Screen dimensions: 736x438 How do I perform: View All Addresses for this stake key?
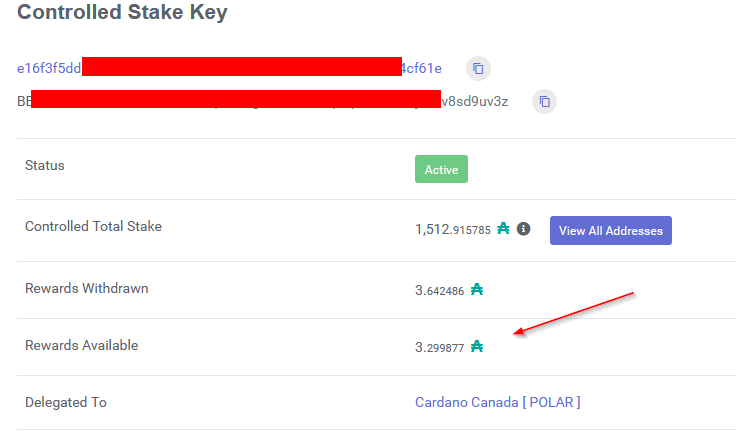611,231
